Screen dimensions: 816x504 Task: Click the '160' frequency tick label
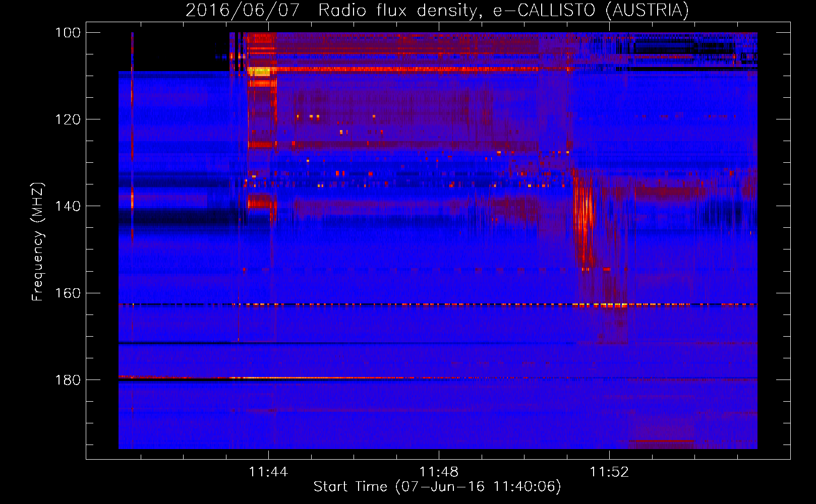tap(68, 293)
